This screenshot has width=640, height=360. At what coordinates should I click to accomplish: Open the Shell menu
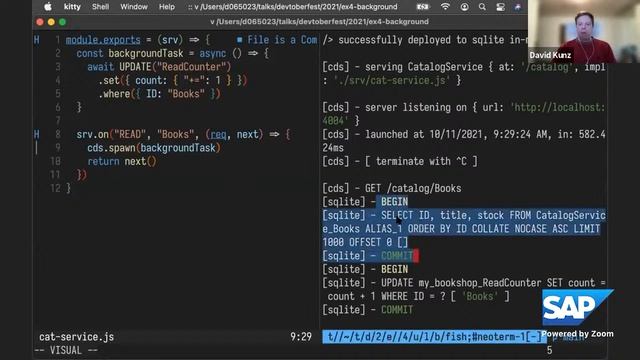click(x=100, y=7)
